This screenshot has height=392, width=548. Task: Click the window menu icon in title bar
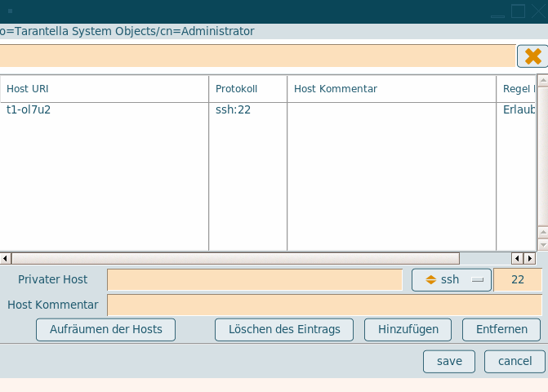pos(10,11)
